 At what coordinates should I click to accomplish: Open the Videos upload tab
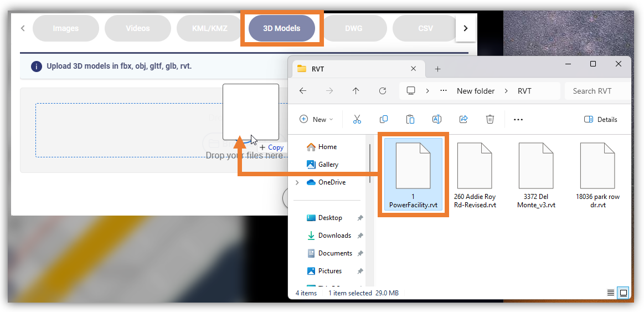click(x=137, y=28)
